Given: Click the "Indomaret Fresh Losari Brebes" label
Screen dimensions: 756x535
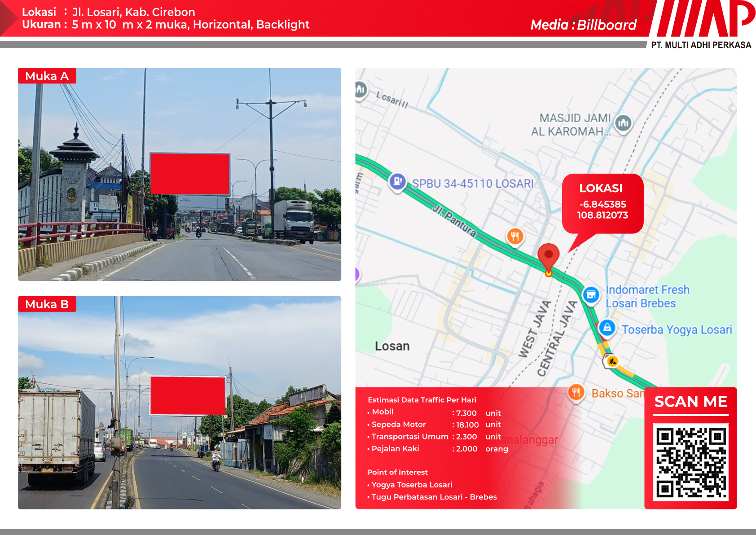Looking at the screenshot, I should 647,297.
